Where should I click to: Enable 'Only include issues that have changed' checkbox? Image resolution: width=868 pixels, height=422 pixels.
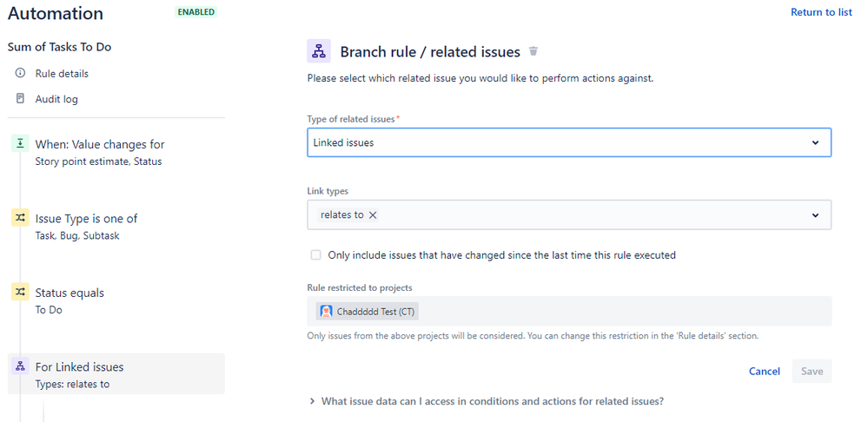coord(315,255)
